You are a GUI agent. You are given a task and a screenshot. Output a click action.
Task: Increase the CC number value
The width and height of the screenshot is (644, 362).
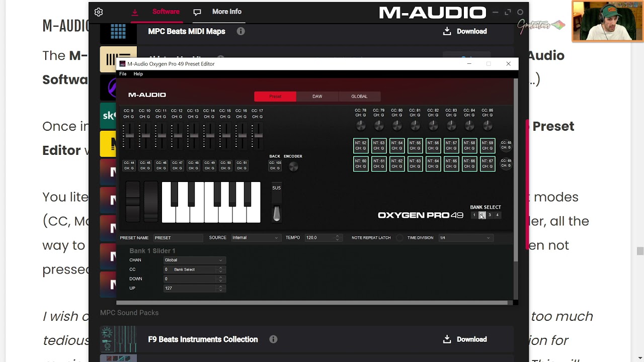tap(220, 268)
